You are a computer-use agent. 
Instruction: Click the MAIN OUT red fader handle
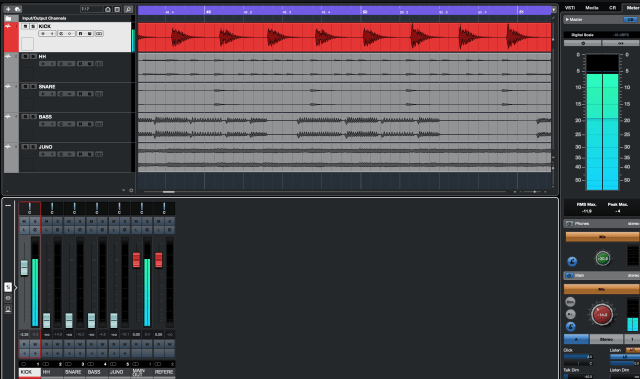pos(136,260)
